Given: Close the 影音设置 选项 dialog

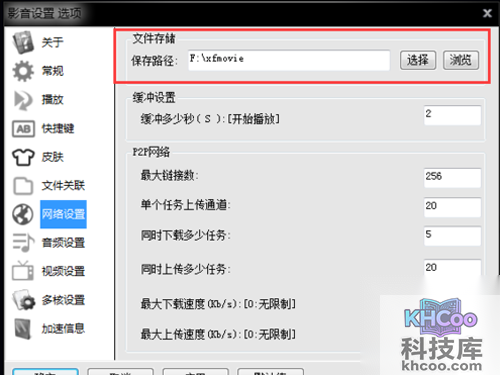Looking at the screenshot, I should (487, 13).
